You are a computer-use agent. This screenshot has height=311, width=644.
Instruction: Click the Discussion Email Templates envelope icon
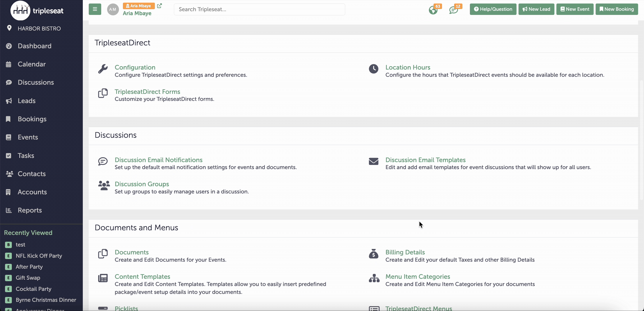373,161
